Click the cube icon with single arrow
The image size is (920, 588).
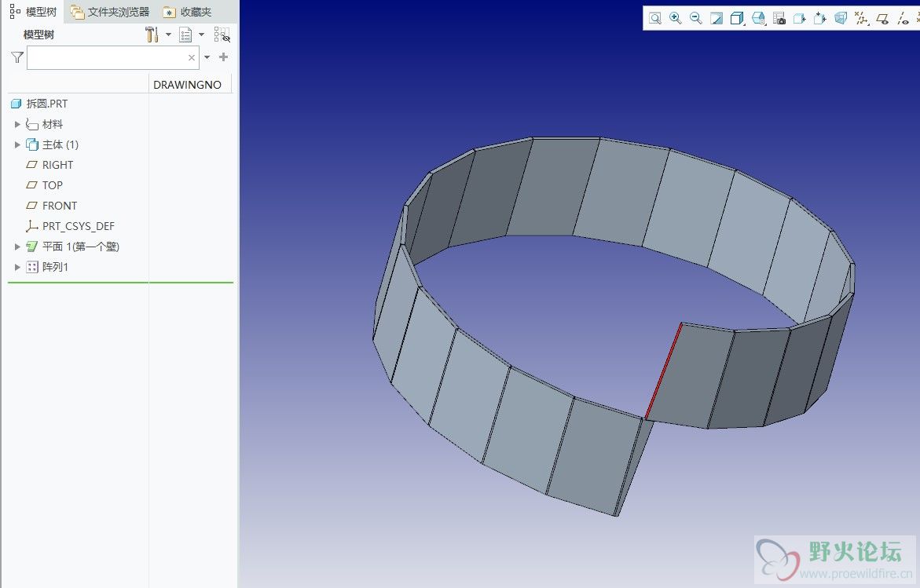(x=799, y=18)
